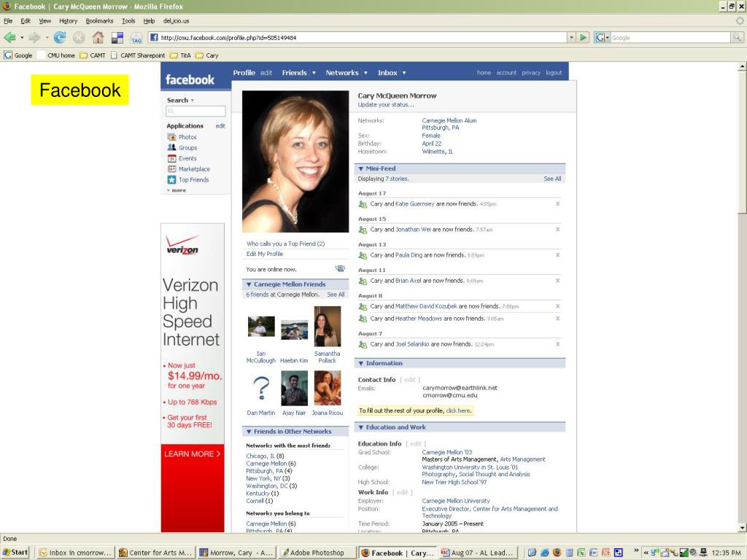Remove the Paula Ding friend story
The width and height of the screenshot is (747, 560).
(x=557, y=255)
